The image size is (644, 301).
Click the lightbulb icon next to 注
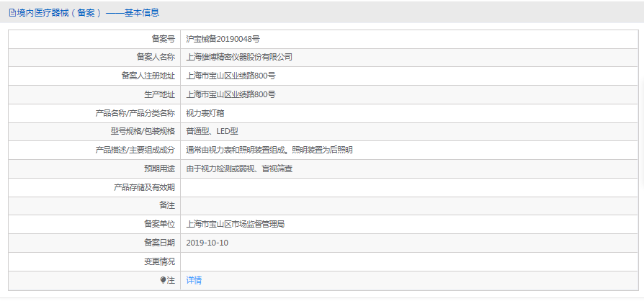(164, 280)
